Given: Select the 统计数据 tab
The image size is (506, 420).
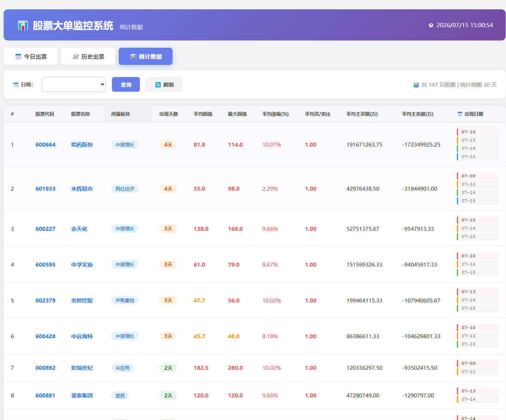Looking at the screenshot, I should pos(146,56).
